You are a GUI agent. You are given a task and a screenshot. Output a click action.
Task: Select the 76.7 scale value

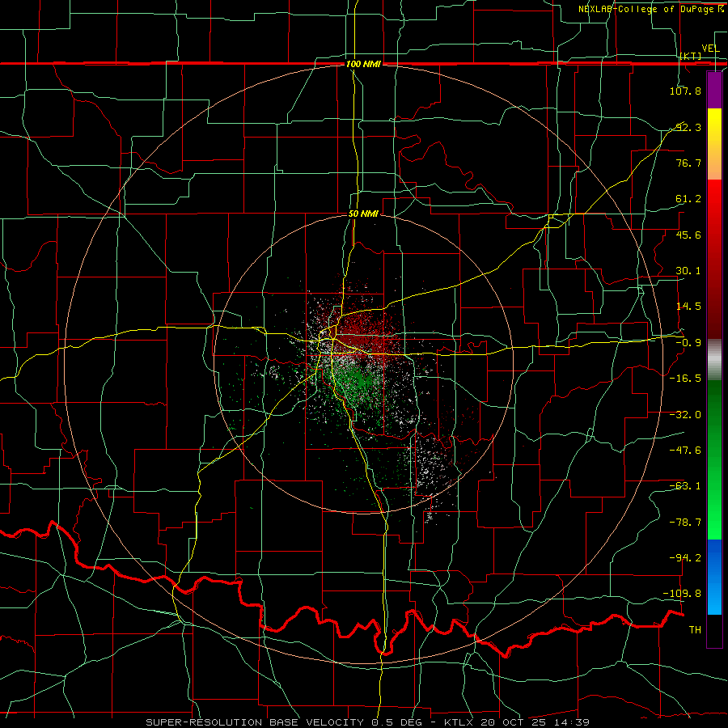coord(688,163)
